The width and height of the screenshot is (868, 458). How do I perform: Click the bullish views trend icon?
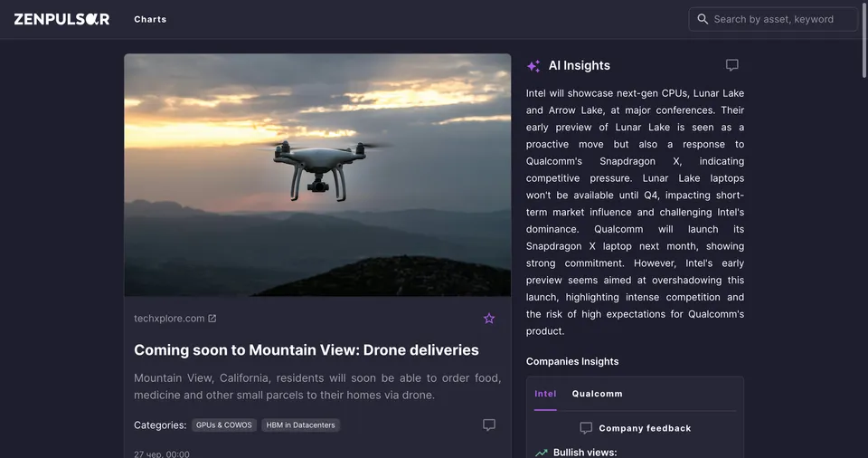tap(542, 453)
